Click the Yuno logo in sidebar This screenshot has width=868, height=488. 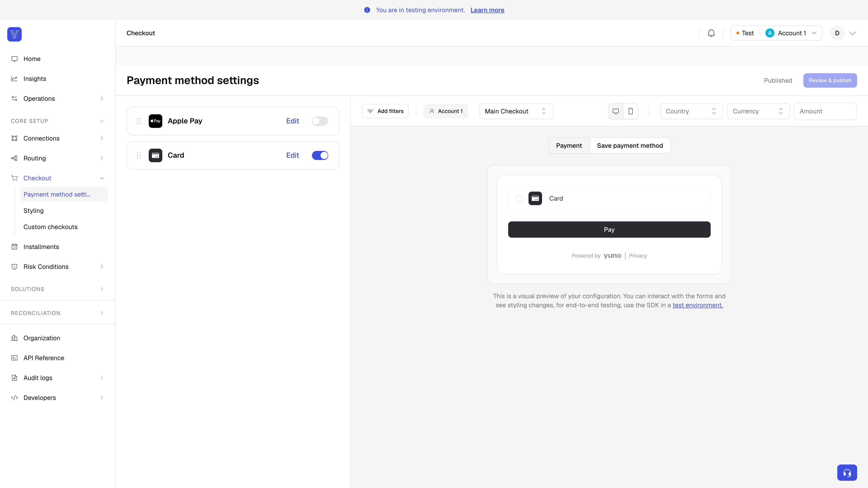pyautogui.click(x=14, y=34)
